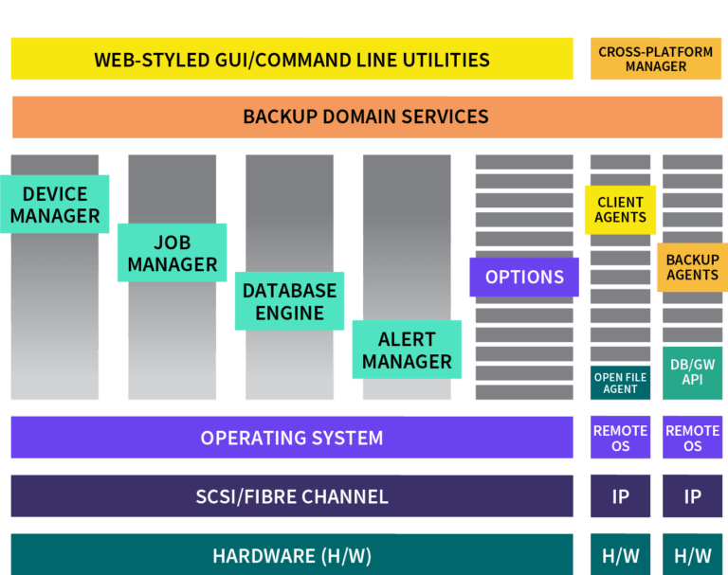Click the Open File Agent box
728x575 pixels.
coord(620,383)
